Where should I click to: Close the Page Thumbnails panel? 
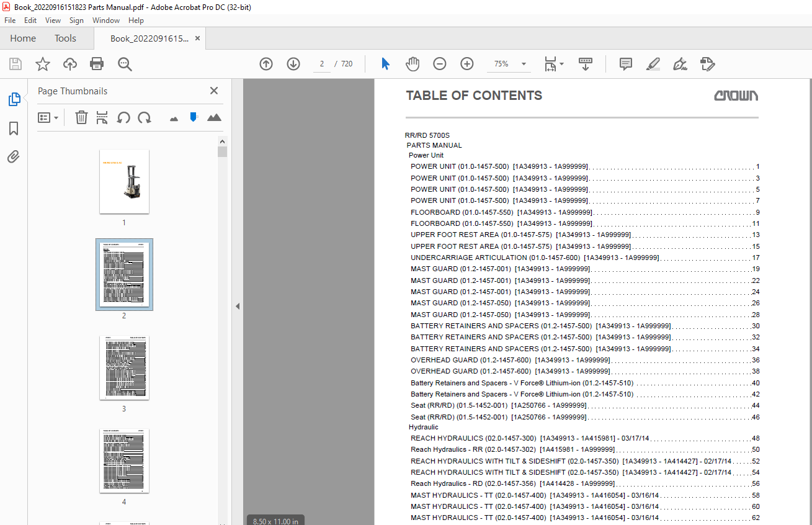pos(214,91)
